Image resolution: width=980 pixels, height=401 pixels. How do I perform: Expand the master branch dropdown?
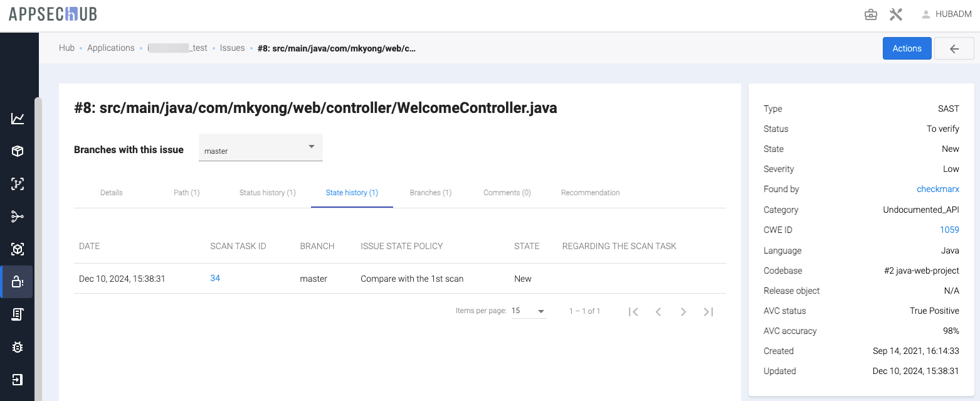click(x=260, y=148)
